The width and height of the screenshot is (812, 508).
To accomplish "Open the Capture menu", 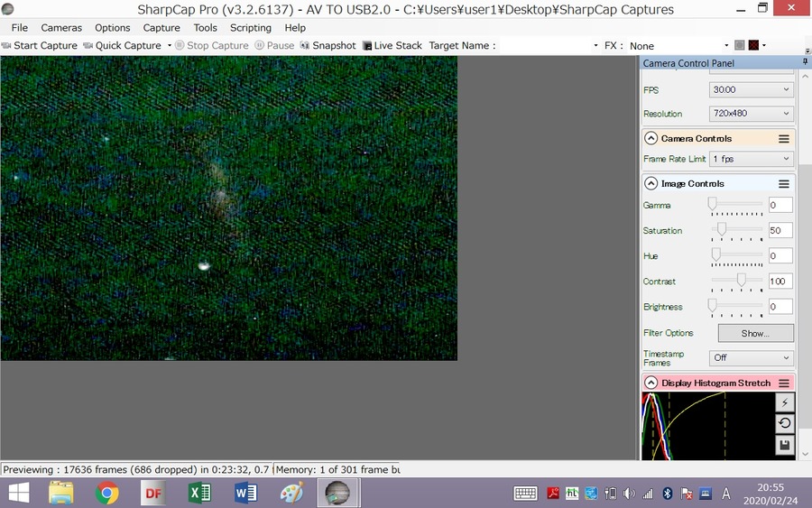I will click(x=161, y=28).
